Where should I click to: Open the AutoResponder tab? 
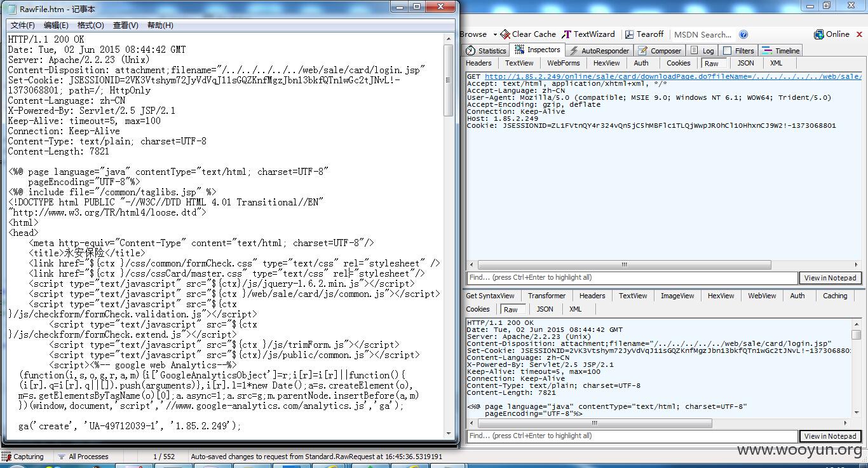pos(599,51)
